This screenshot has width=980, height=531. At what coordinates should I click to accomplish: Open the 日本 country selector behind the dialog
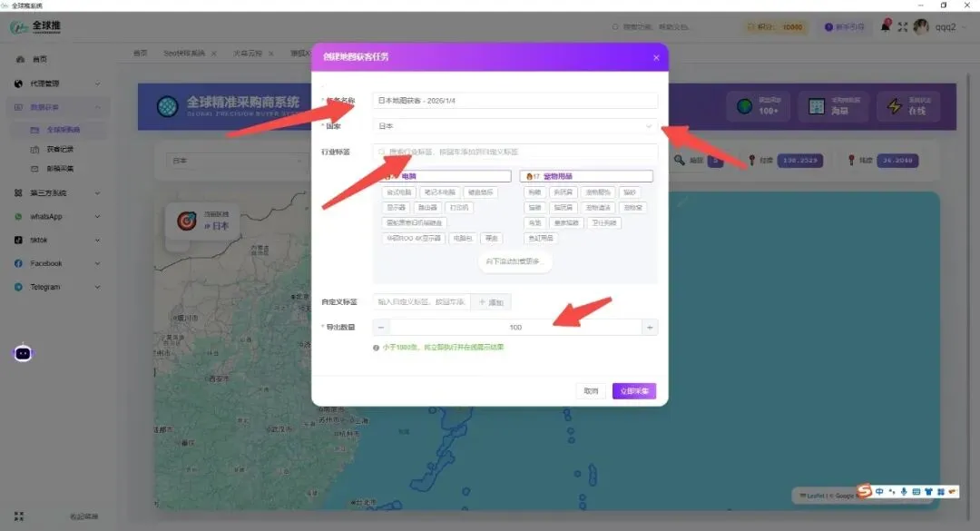point(238,161)
